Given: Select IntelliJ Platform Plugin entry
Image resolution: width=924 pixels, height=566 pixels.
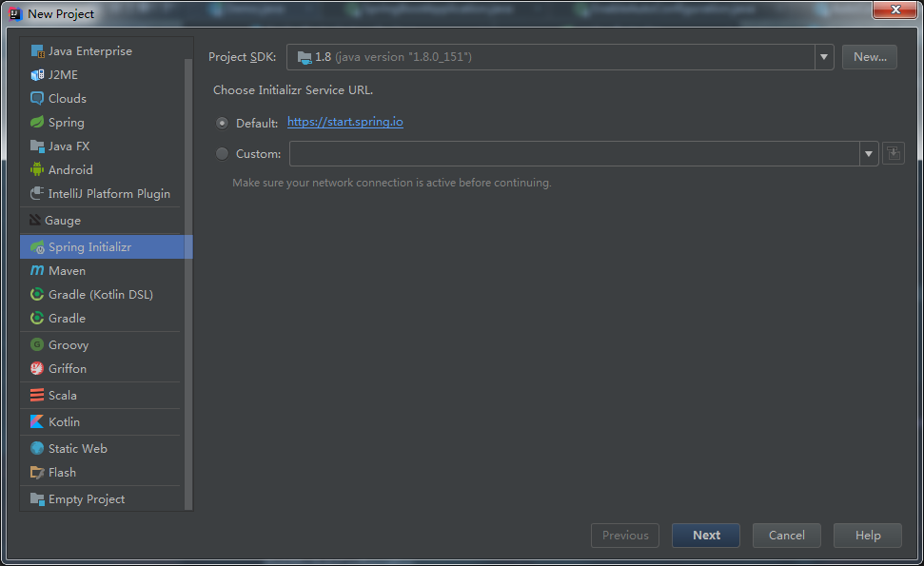Looking at the screenshot, I should (103, 193).
